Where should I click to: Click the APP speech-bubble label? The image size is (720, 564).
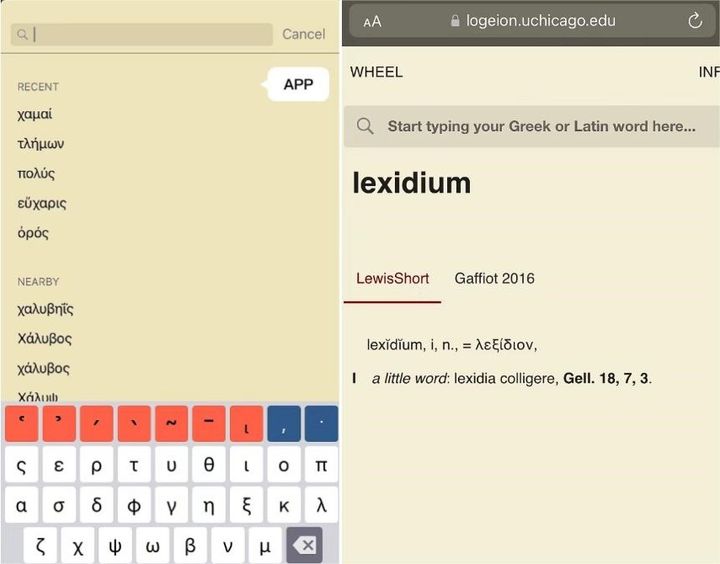[x=298, y=85]
